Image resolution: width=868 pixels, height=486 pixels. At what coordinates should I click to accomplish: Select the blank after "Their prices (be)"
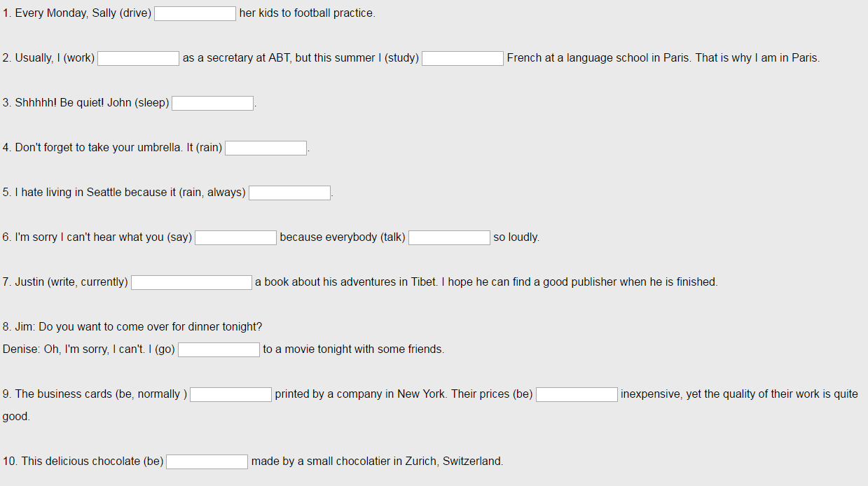pos(577,394)
